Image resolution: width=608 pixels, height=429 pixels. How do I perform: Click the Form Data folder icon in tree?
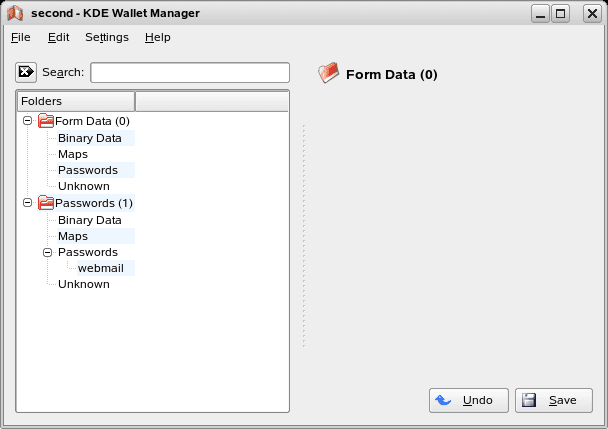click(46, 121)
